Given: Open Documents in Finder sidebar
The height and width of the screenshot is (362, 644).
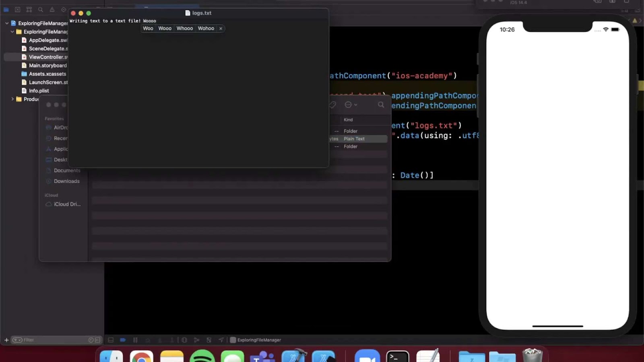Looking at the screenshot, I should point(63,171).
